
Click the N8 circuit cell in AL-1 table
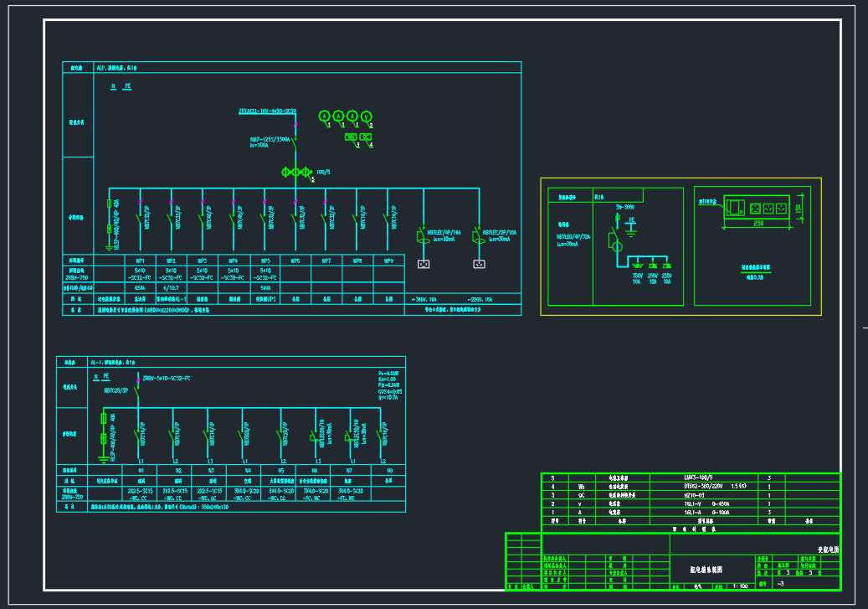tap(388, 471)
